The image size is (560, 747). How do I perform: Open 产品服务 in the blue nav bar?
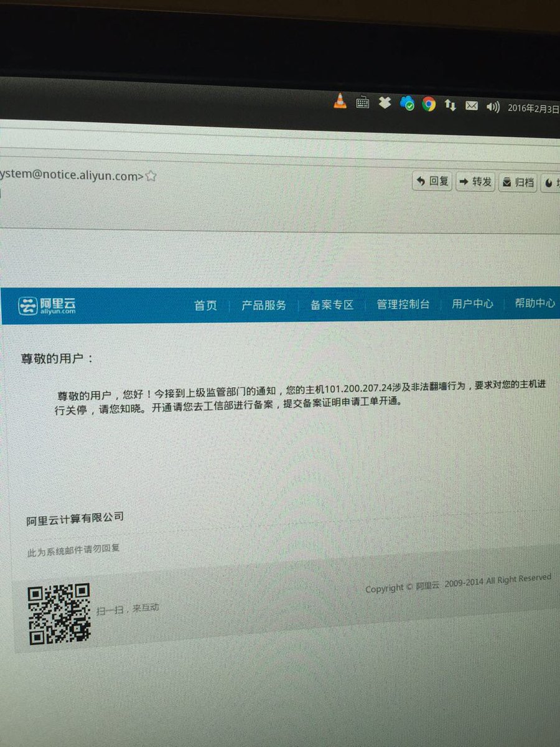[x=264, y=305]
